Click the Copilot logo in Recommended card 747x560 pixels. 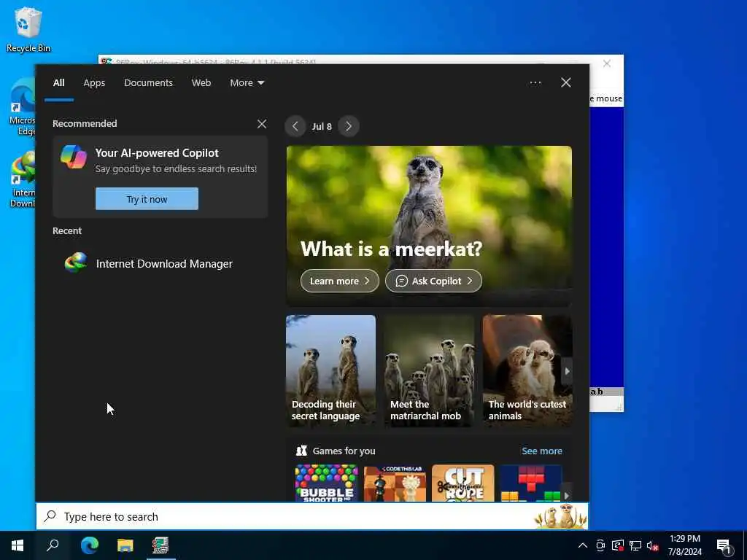[74, 157]
